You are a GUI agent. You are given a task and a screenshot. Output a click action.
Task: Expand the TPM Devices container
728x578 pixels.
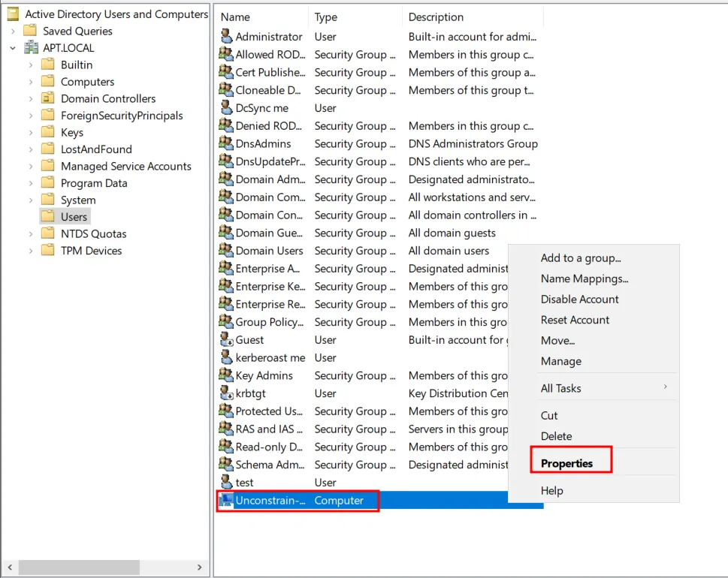pyautogui.click(x=31, y=251)
